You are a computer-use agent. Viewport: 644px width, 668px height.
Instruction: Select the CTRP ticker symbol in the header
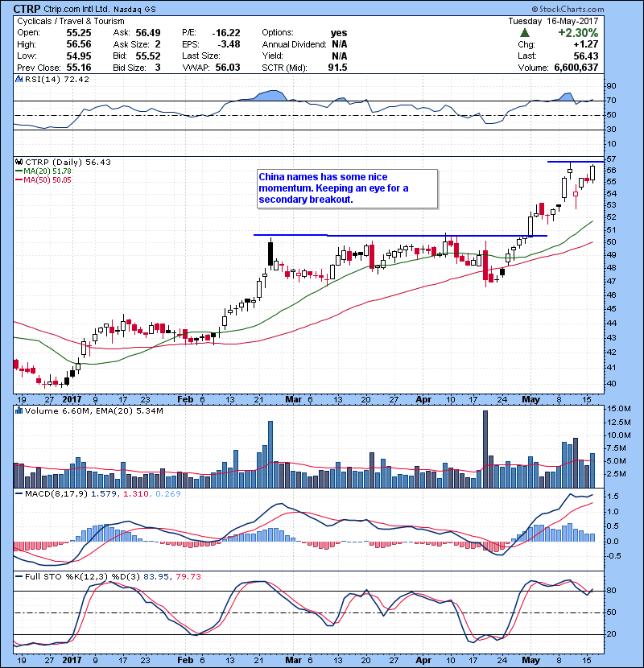(x=27, y=9)
